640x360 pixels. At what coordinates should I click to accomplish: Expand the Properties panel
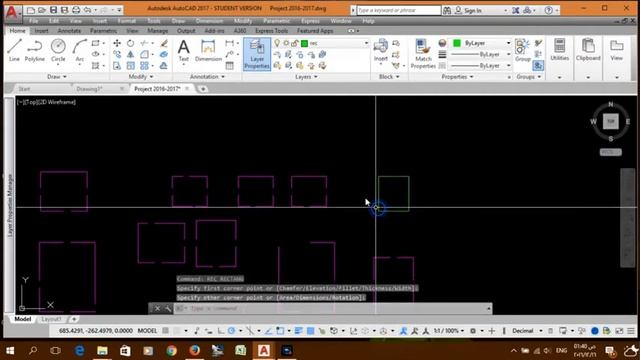pyautogui.click(x=457, y=77)
